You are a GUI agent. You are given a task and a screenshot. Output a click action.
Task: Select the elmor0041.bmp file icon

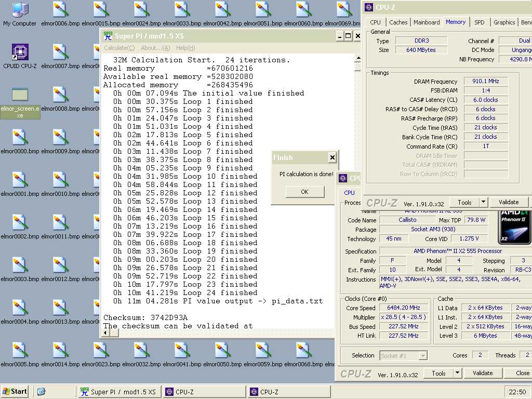tap(182, 355)
